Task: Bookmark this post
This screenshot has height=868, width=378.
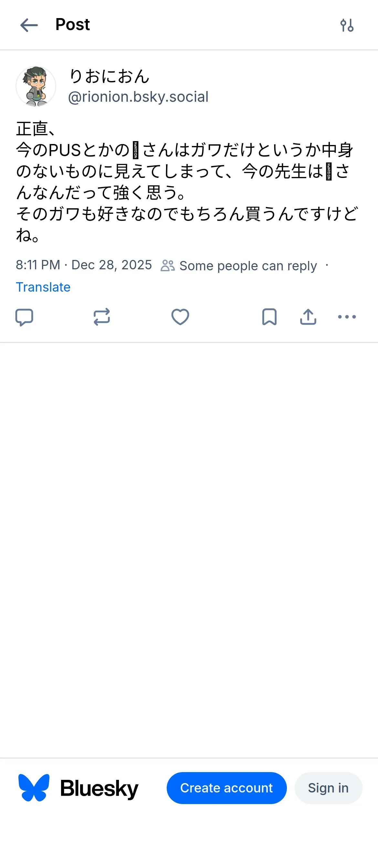Action: (x=269, y=317)
